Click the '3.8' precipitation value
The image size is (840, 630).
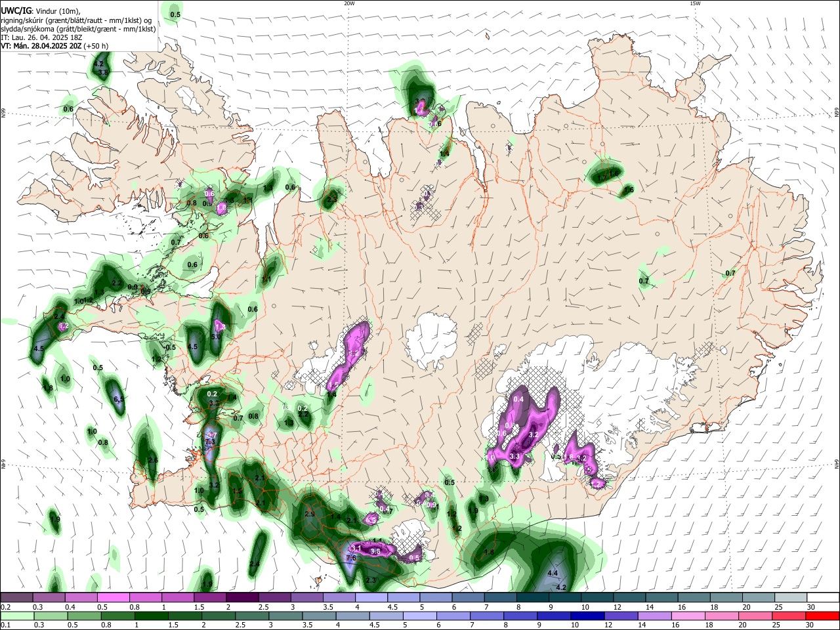click(x=103, y=73)
